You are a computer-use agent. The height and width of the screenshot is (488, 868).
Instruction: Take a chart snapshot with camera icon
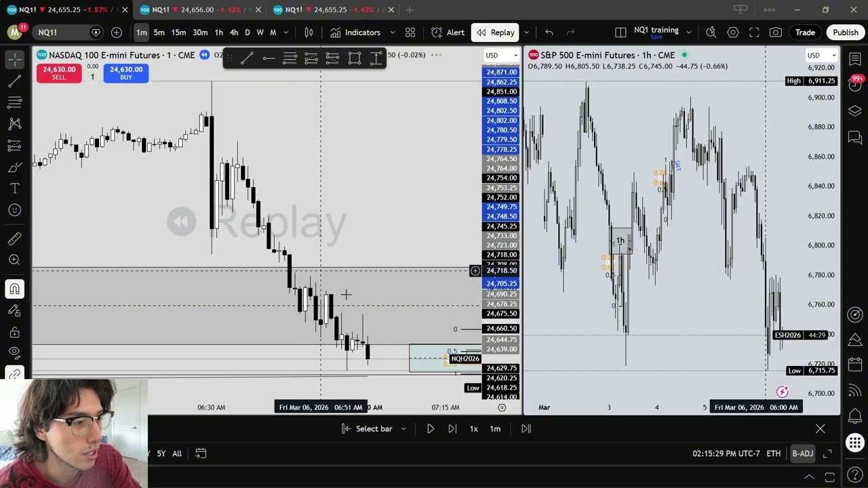pos(776,33)
